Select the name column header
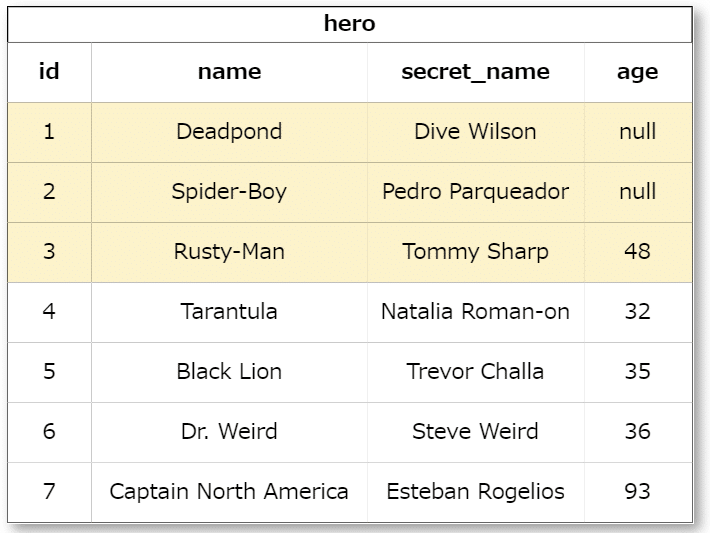The image size is (710, 533). [229, 71]
